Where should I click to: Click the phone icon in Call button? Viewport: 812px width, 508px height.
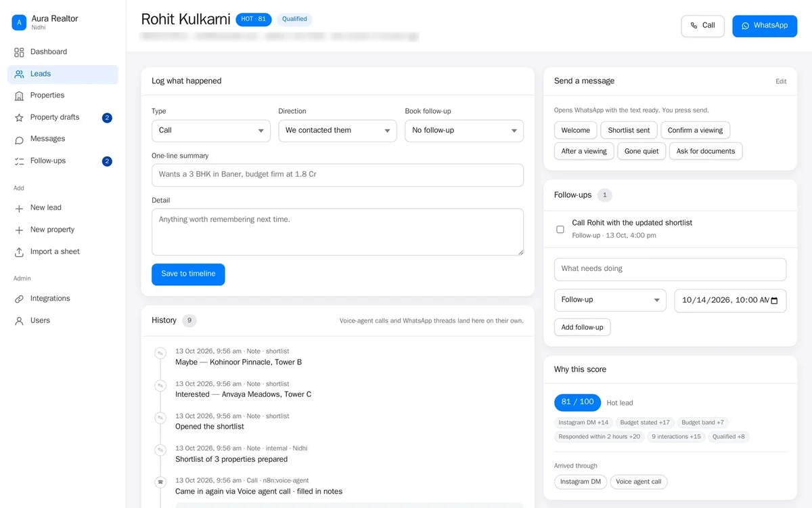(x=694, y=26)
